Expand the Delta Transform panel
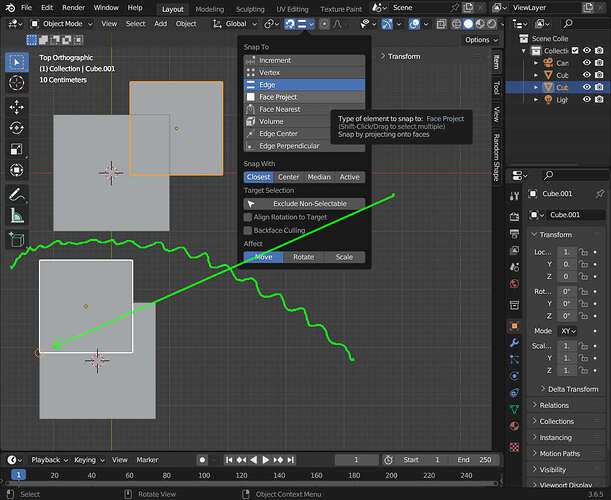Image resolution: width=611 pixels, height=500 pixels. tap(569, 389)
